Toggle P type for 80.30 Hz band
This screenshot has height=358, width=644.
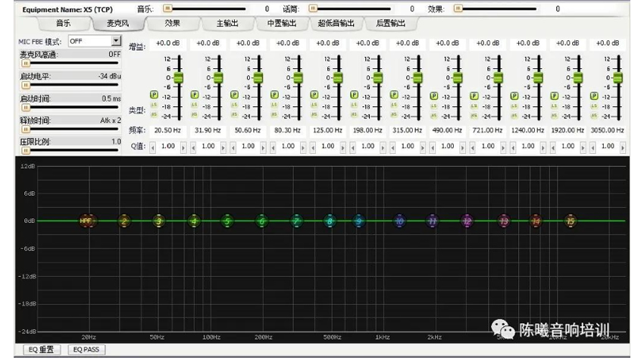(x=274, y=95)
